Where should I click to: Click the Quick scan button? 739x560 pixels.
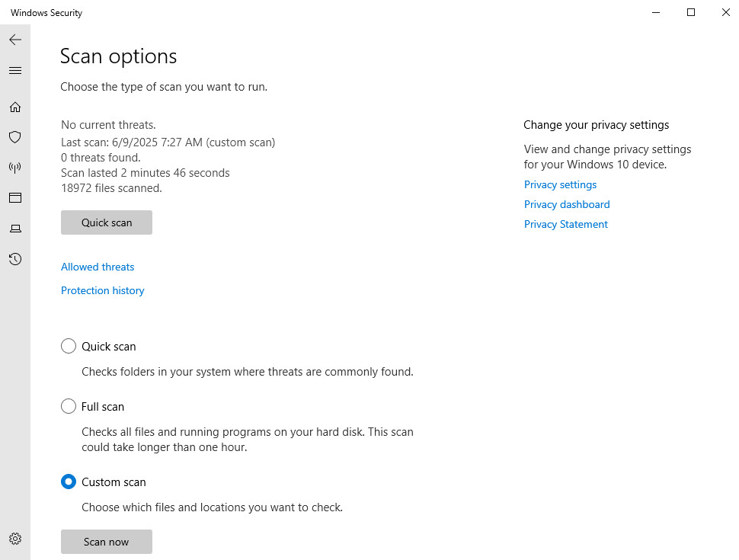click(x=107, y=222)
